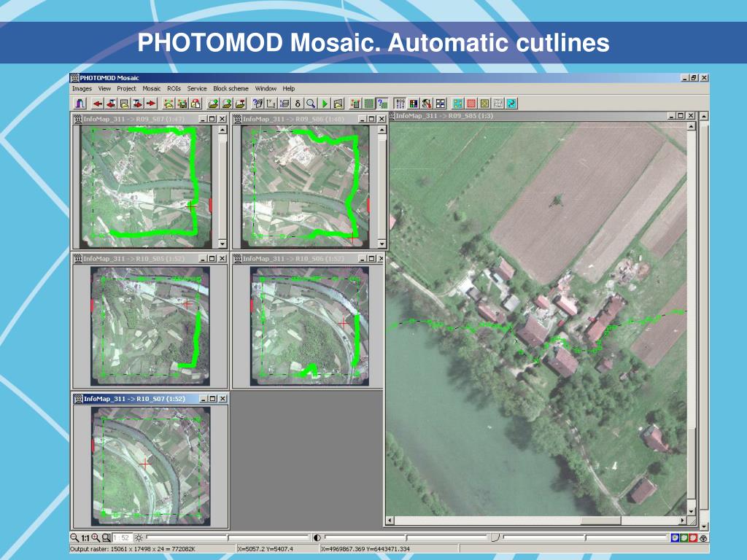This screenshot has height=560, width=747.
Task: Open the Block scheme menu
Action: point(231,88)
